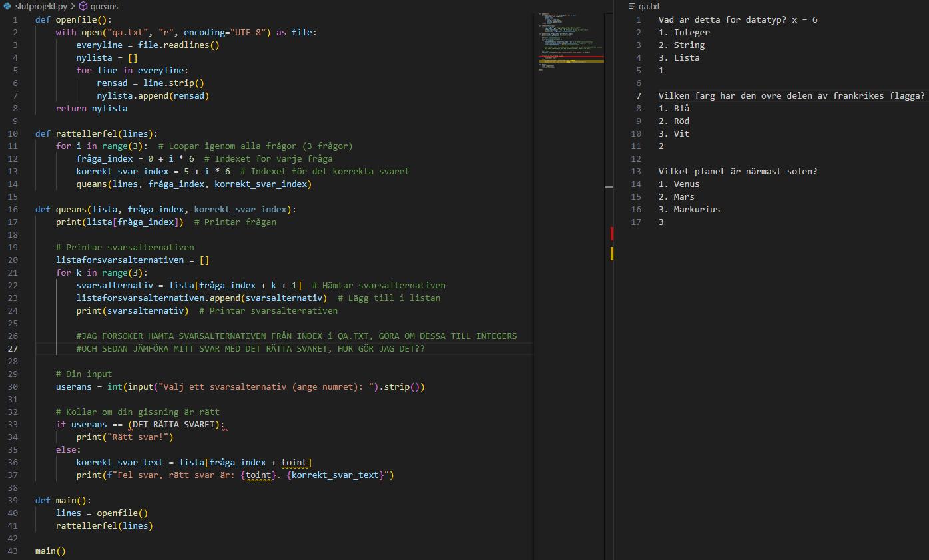Click the underlined toint variable on line 36
This screenshot has height=560, width=929.
coord(294,462)
